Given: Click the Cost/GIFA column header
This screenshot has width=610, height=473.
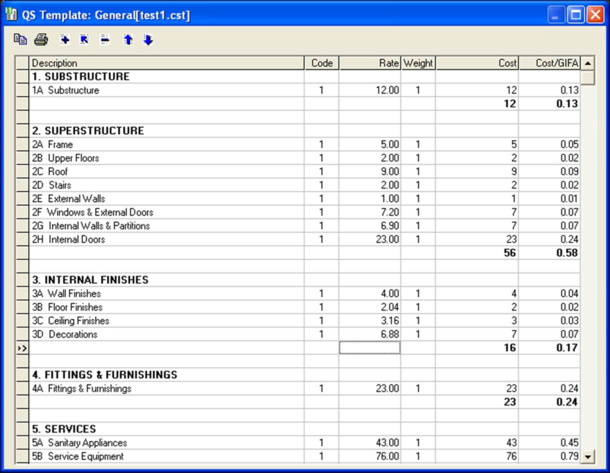Looking at the screenshot, I should [x=549, y=63].
